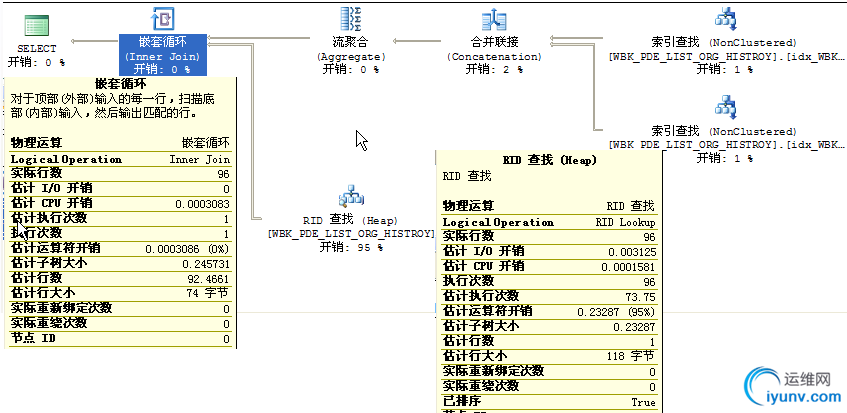Select the Concatenation operator icon
The image size is (847, 413).
coord(494,21)
